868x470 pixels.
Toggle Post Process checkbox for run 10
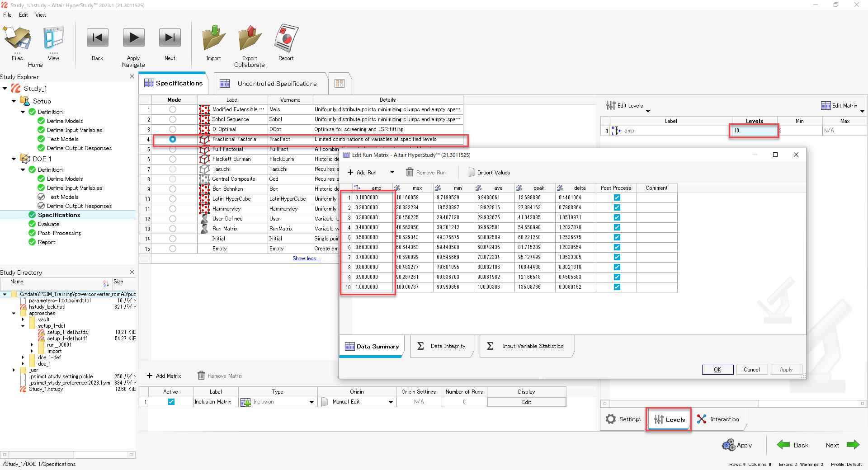point(617,287)
